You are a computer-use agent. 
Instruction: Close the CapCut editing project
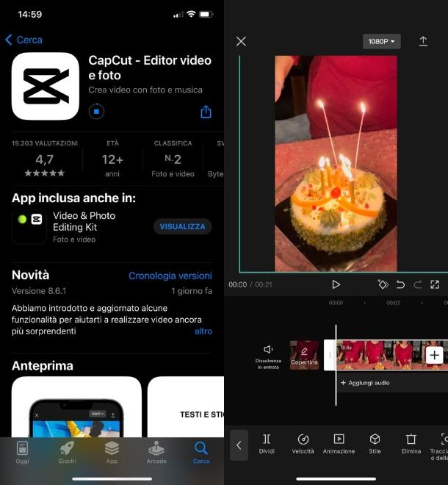pyautogui.click(x=241, y=41)
